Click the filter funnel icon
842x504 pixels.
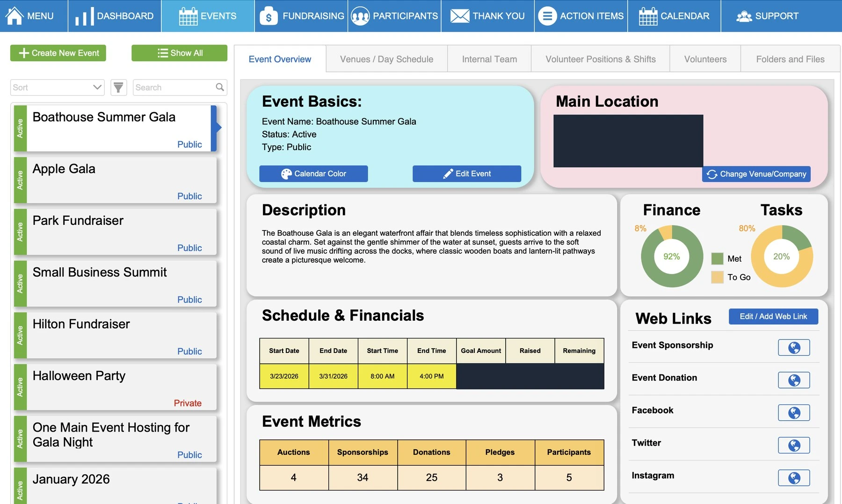coord(118,87)
